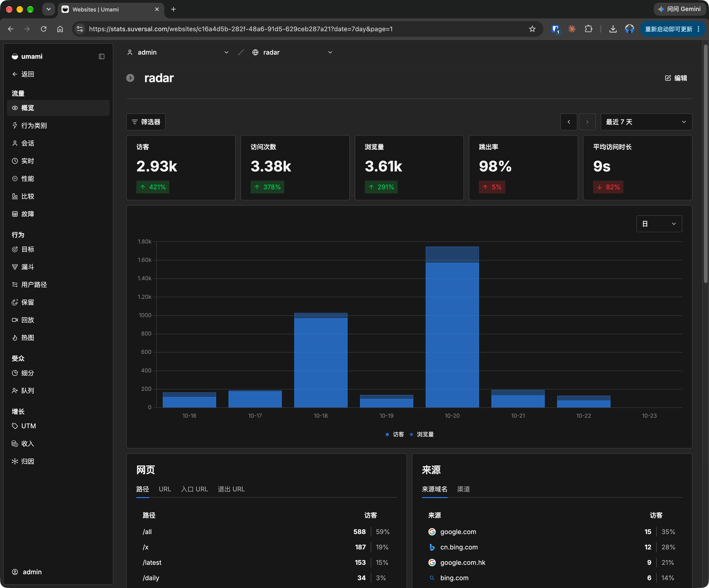
Task: Open new browser tab
Action: (173, 9)
